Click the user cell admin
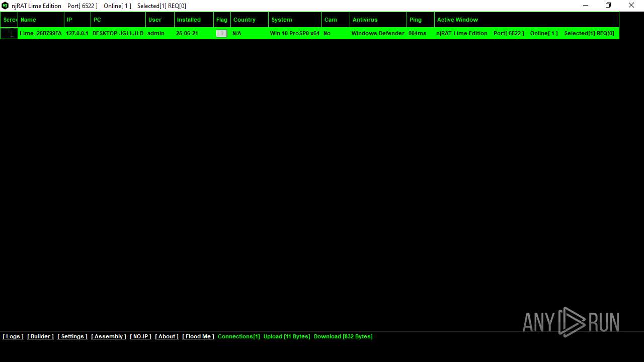The image size is (644, 362). 156,33
